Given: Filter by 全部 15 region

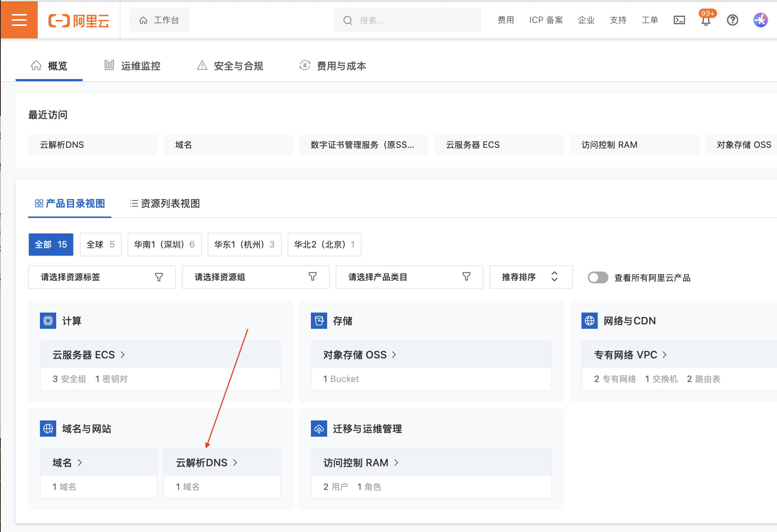Looking at the screenshot, I should point(51,245).
